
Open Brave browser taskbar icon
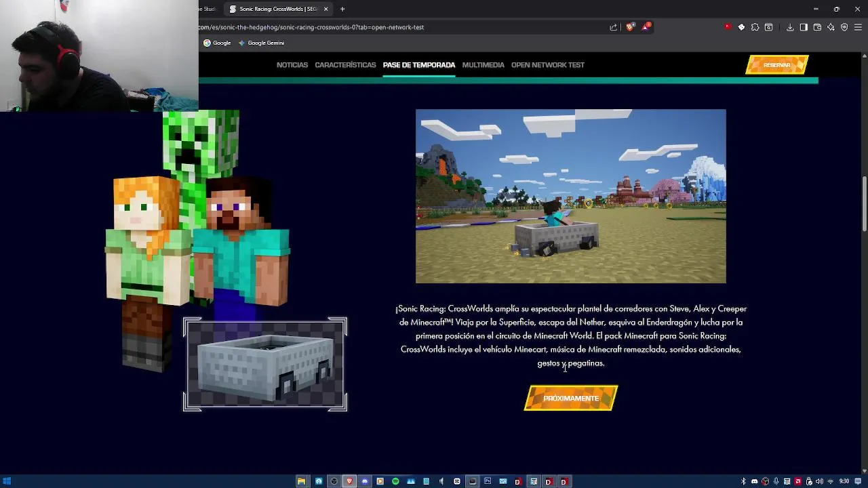point(349,481)
